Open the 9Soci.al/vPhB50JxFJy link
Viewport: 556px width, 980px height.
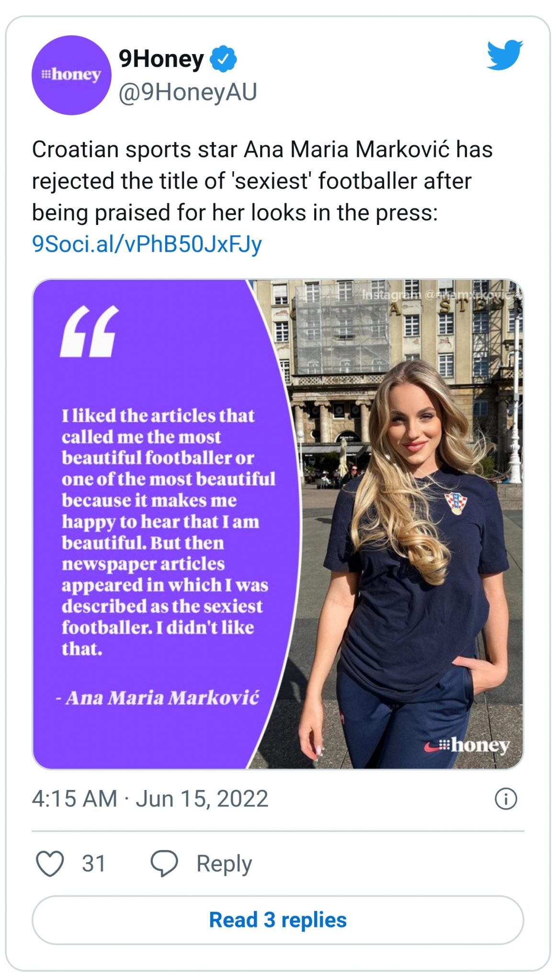click(x=147, y=244)
